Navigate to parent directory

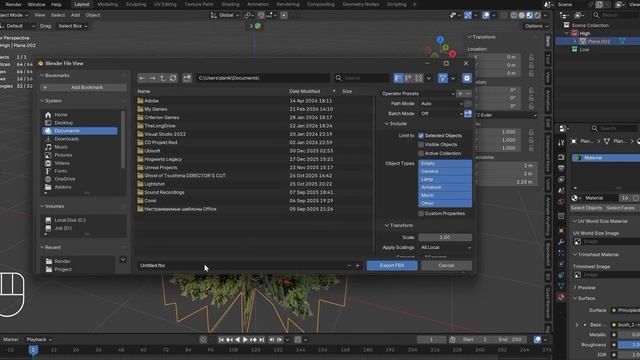tap(162, 78)
